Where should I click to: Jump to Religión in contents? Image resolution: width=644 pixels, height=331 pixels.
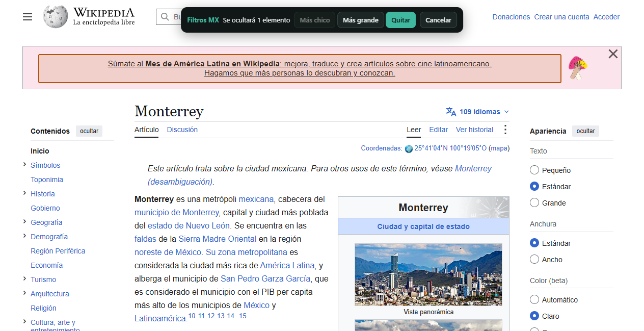click(x=43, y=308)
